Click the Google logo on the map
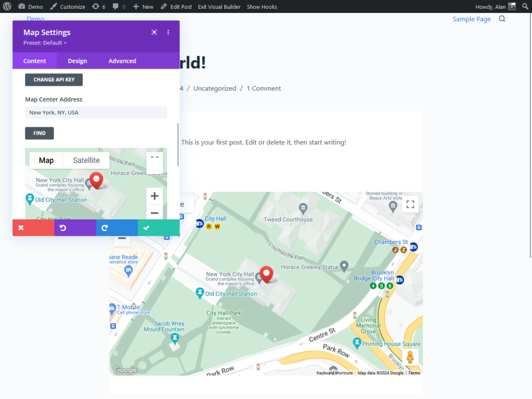Viewport: 532px width, 399px height. 125,370
